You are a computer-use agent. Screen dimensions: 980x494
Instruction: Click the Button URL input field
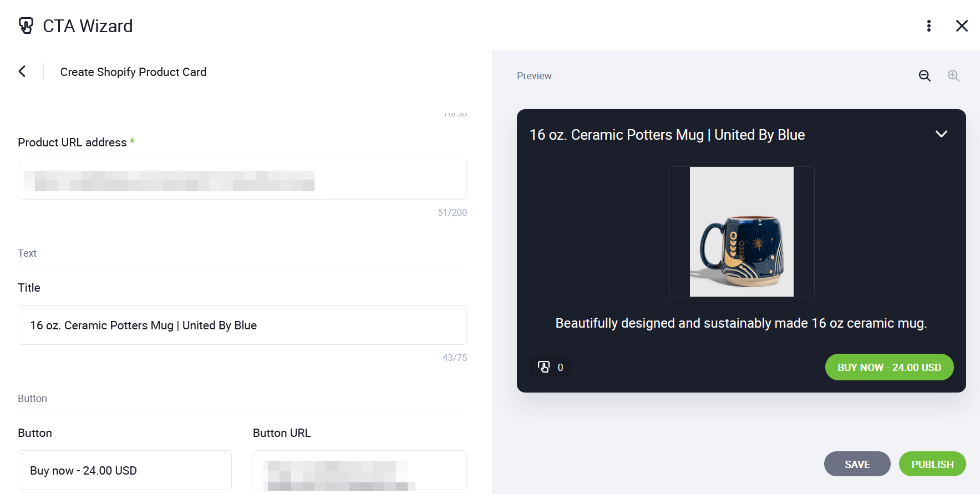[359, 470]
